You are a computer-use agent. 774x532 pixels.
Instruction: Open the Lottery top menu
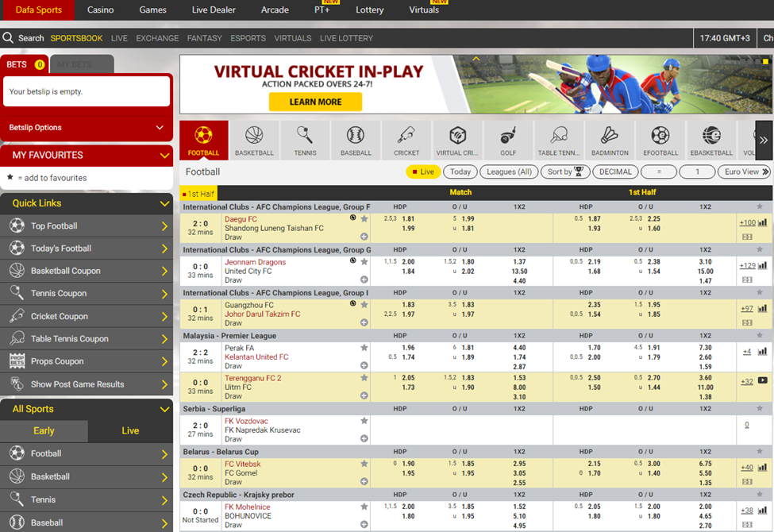pyautogui.click(x=369, y=10)
